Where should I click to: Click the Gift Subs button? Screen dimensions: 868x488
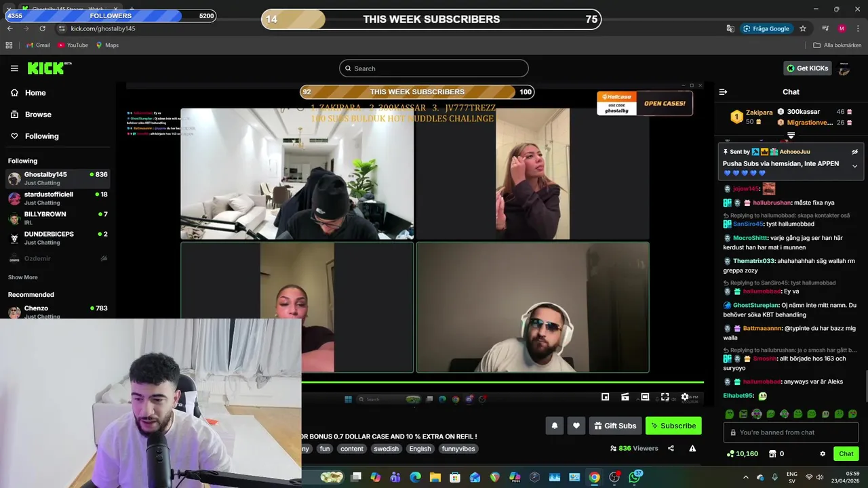pos(615,426)
